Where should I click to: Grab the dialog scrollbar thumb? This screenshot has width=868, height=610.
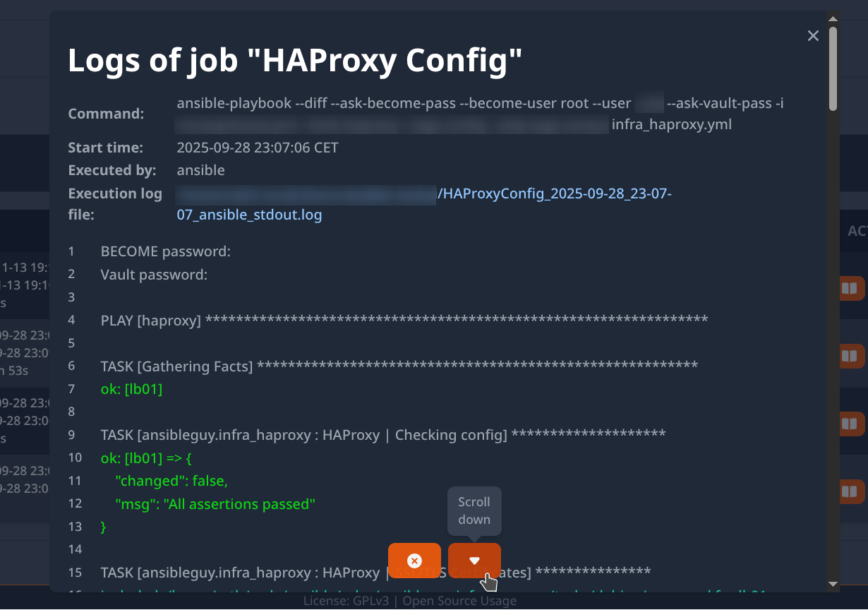point(833,71)
